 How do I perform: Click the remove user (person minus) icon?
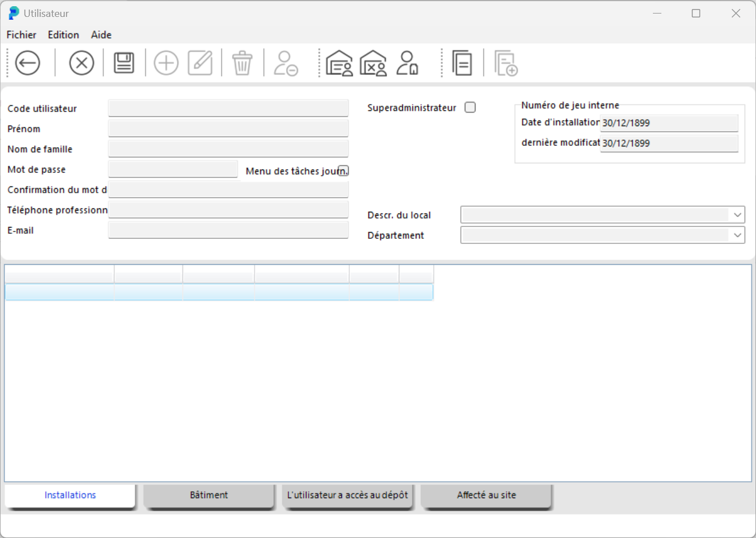286,63
